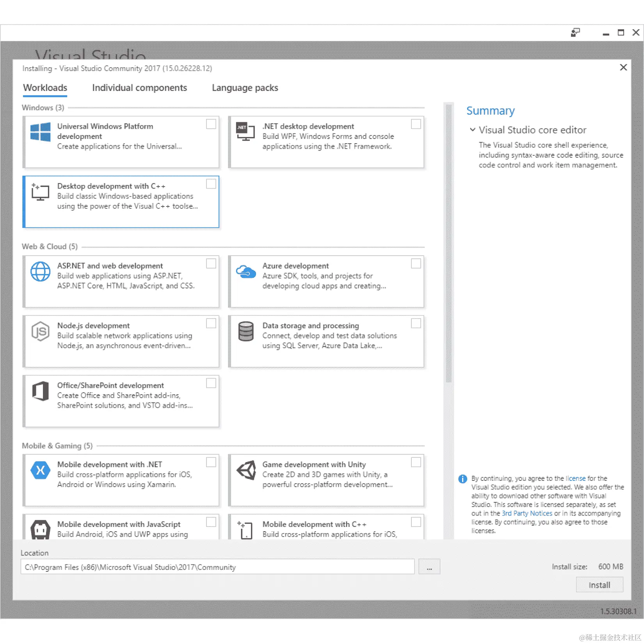This screenshot has width=644, height=644.
Task: Click the Office/SharePoint development Office icon
Action: coord(41,391)
